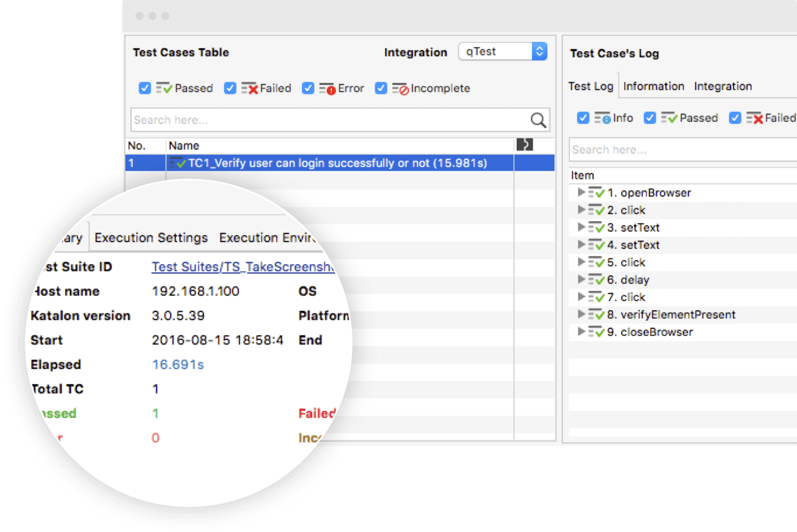Click the passed icon beside 5. click step
This screenshot has height=532, width=797.
coord(596,262)
